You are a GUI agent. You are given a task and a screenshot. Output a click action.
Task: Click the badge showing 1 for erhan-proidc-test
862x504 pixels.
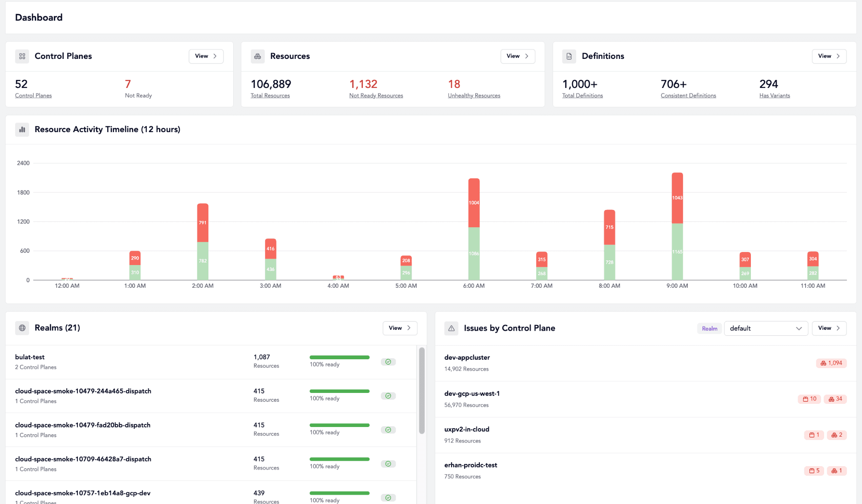point(837,471)
